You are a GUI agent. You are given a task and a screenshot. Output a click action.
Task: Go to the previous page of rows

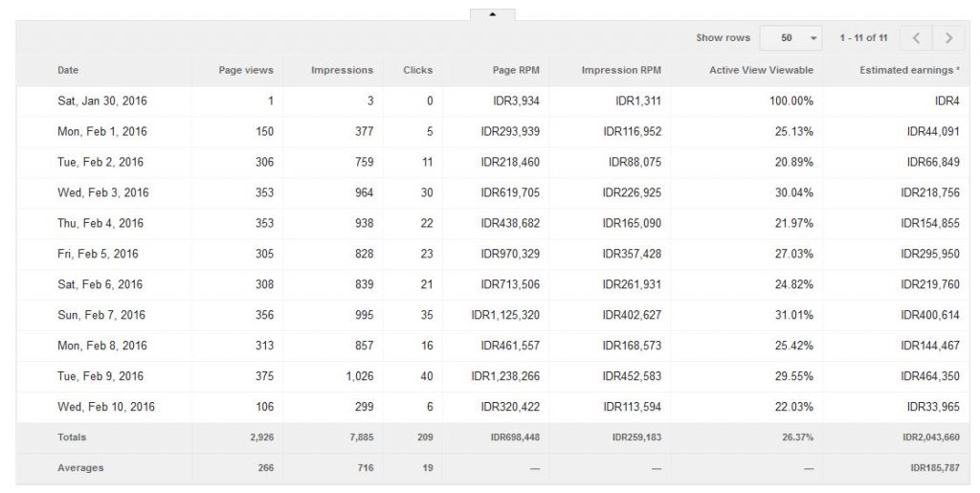pos(916,38)
